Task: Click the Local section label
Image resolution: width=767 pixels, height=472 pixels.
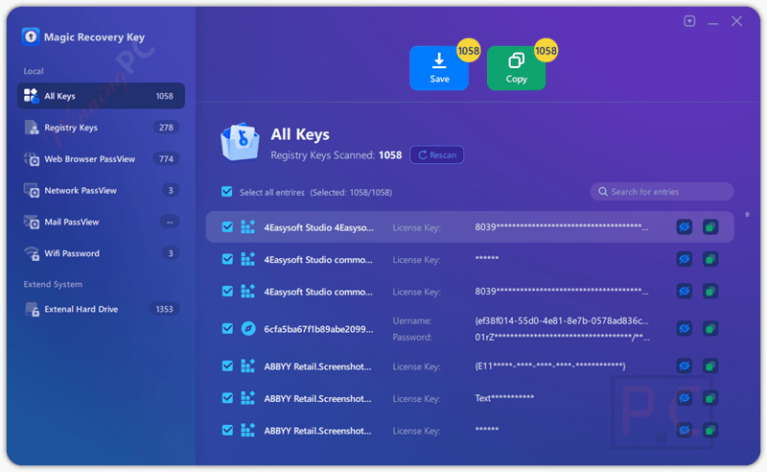Action: [x=33, y=71]
